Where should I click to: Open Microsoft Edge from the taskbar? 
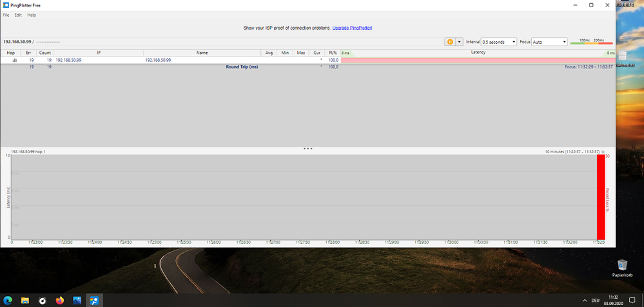pos(8,301)
